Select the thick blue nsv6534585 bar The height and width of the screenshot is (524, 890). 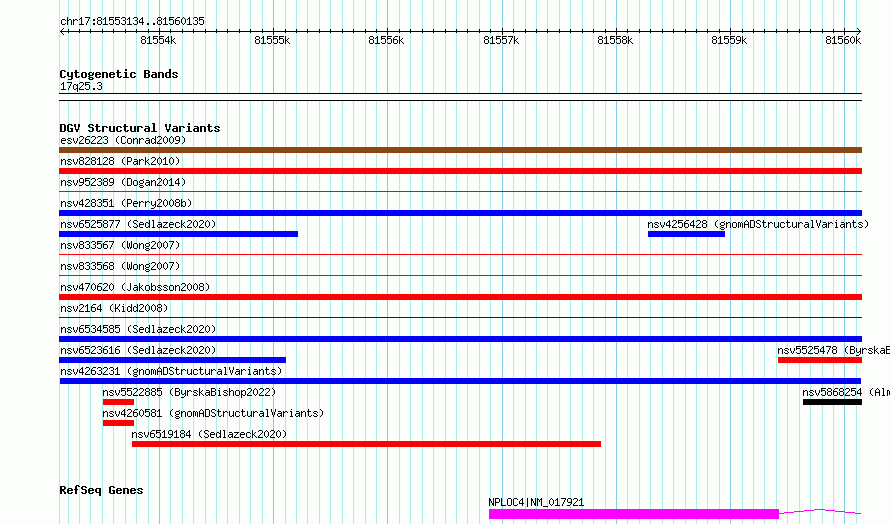[x=460, y=339]
